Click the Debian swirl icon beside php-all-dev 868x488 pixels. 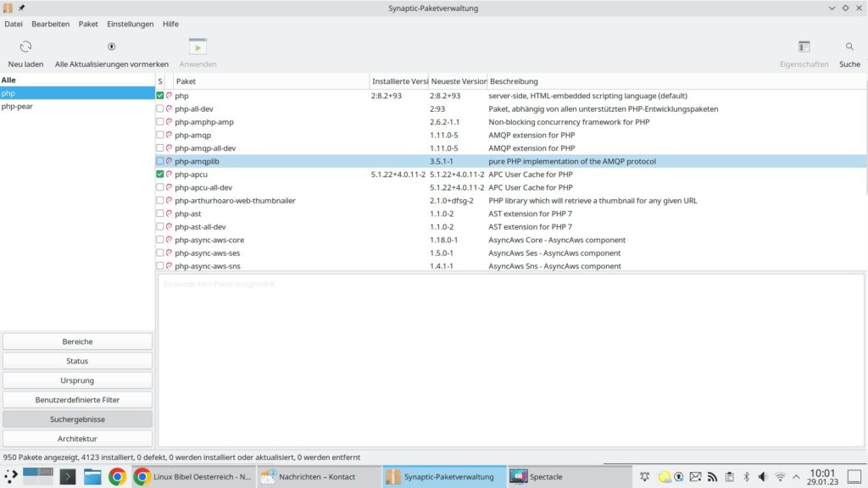tap(169, 109)
